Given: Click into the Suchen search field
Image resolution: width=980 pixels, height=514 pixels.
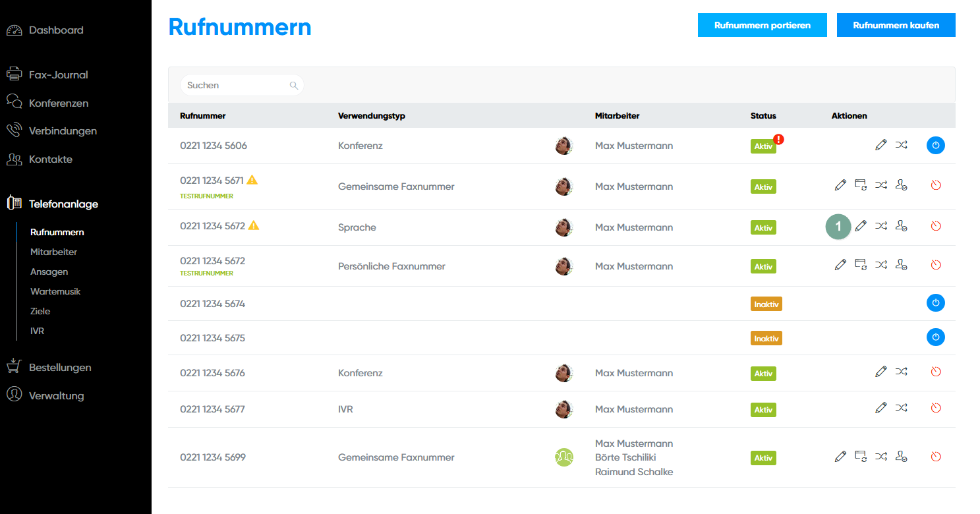Looking at the screenshot, I should click(x=236, y=85).
